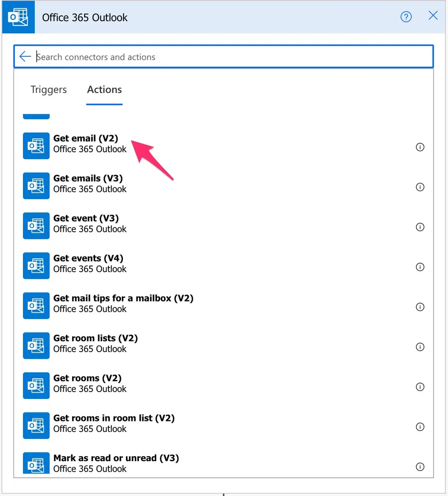
Task: Click the Outlook icon beside Get event (V3)
Action: (x=36, y=226)
